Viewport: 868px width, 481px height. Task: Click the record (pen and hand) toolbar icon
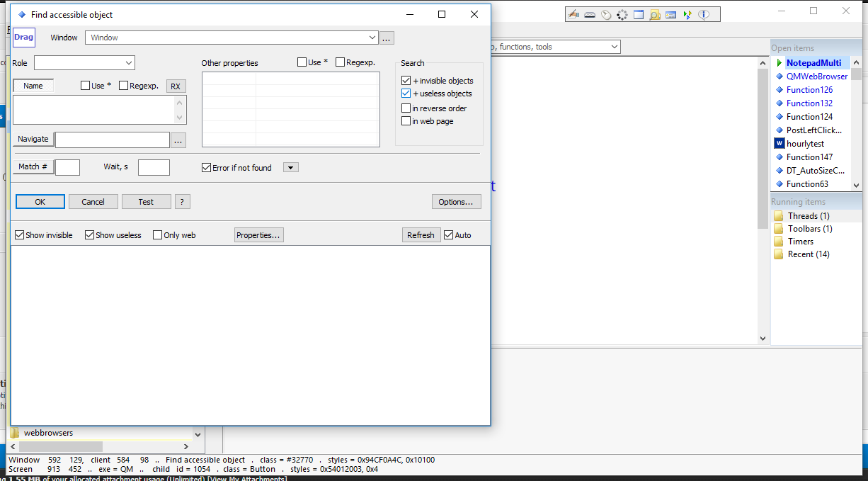[x=573, y=15]
